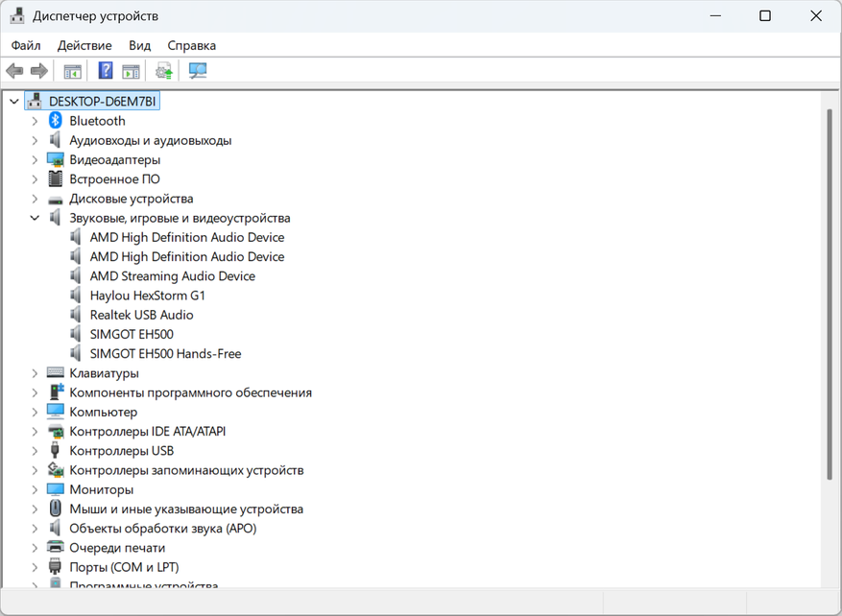Click the Bluetooth category icon
The width and height of the screenshot is (842, 616).
pyautogui.click(x=56, y=120)
